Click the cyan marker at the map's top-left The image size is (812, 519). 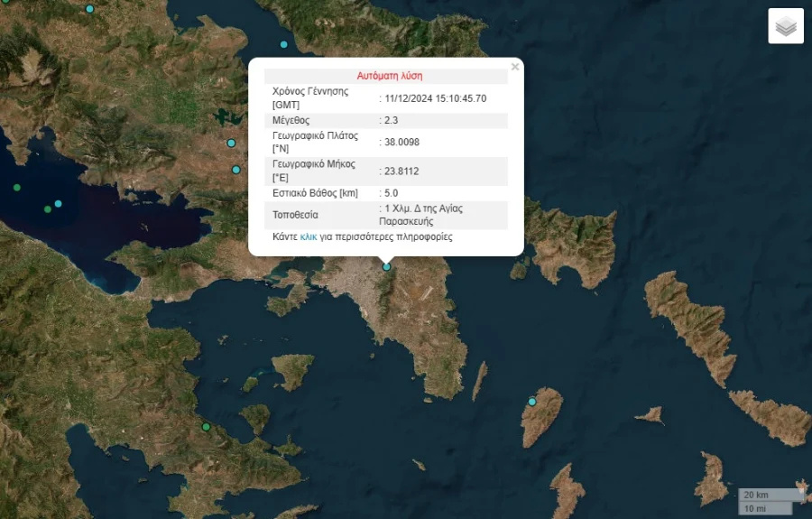coord(89,9)
